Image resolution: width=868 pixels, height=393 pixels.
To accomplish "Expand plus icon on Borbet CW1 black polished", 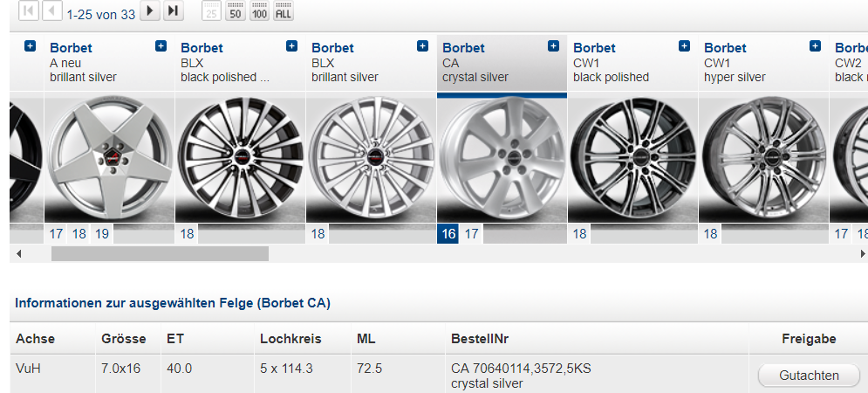I will tap(684, 46).
